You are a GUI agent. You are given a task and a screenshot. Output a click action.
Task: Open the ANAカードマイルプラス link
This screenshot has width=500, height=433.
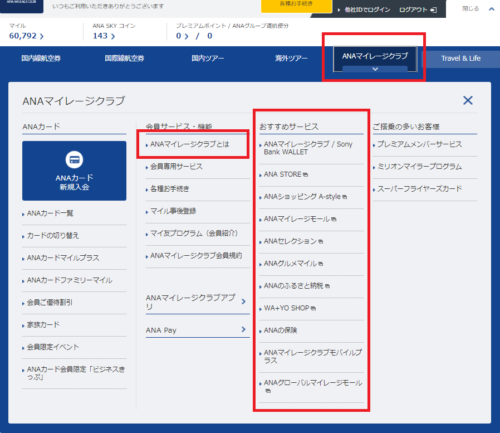point(63,258)
